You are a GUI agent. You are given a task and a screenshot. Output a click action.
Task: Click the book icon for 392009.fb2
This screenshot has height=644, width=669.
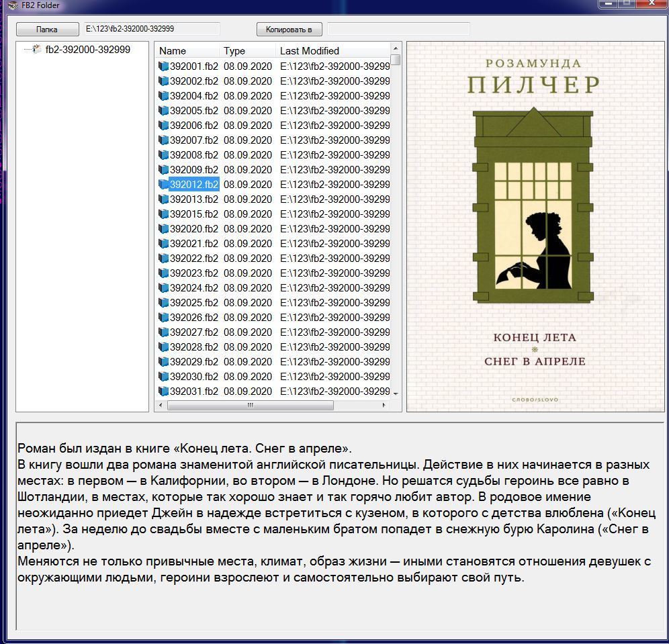tap(163, 170)
